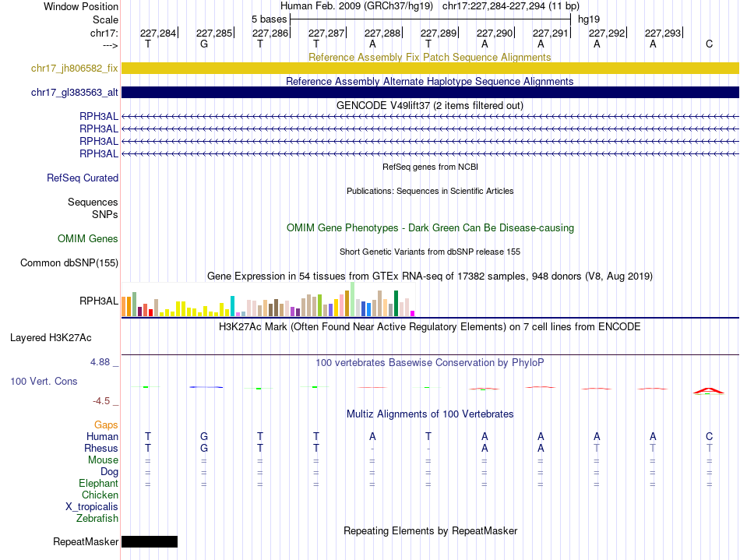740x560 pixels.
Task: Click the blue PhyloP bar under base G
Action: (x=206, y=387)
